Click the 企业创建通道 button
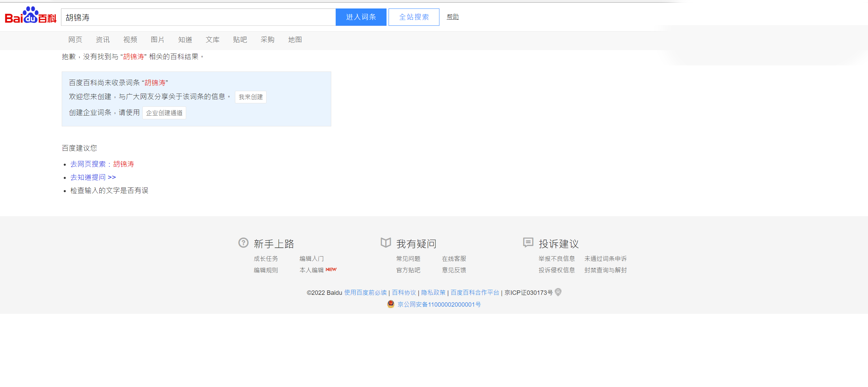 tap(164, 113)
